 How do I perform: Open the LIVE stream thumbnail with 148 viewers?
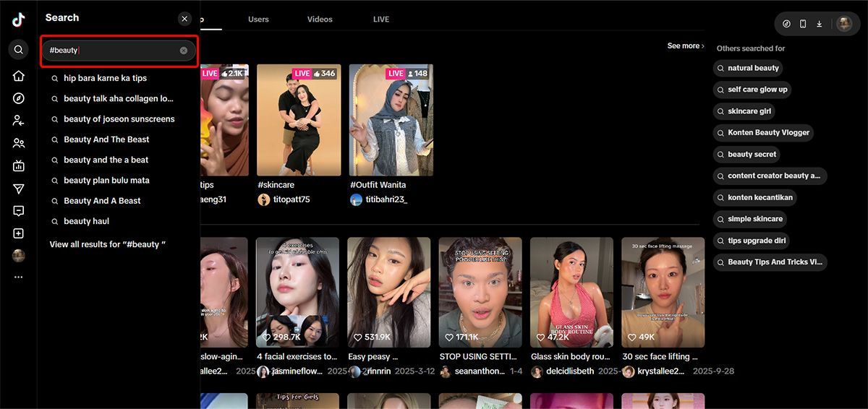(391, 120)
